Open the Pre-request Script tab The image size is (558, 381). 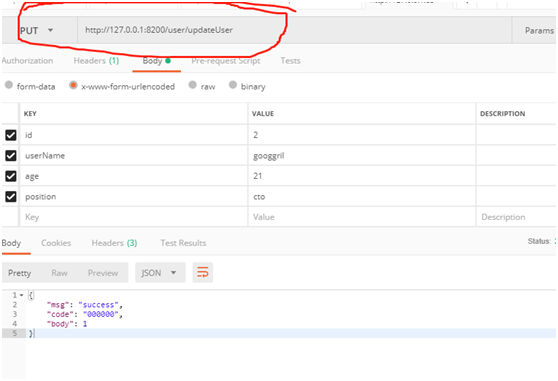(226, 61)
